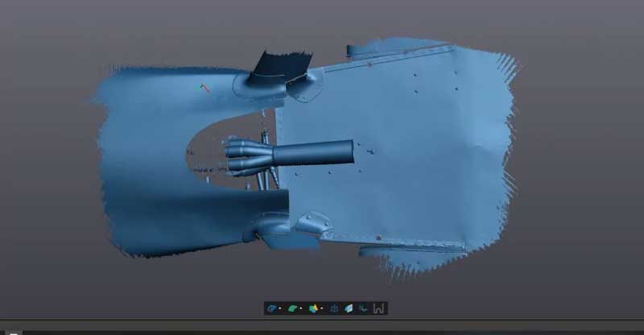Select the green surface icon
This screenshot has height=335, width=644.
point(291,308)
